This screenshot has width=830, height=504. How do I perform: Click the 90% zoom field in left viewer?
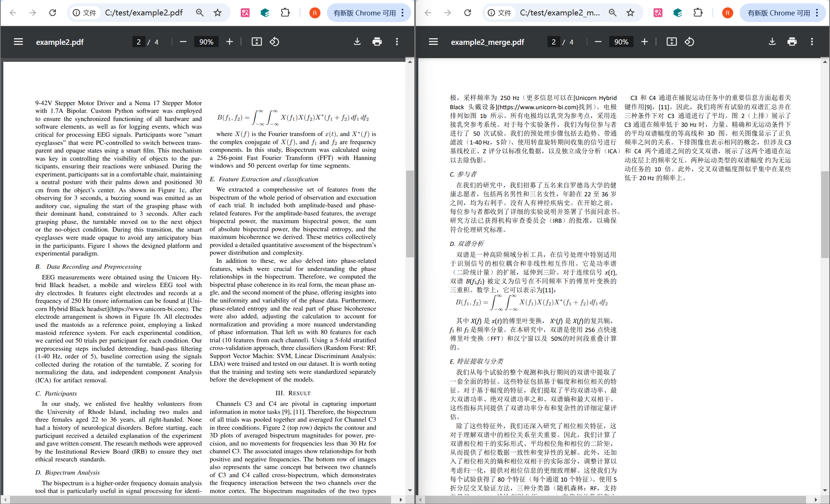(206, 42)
